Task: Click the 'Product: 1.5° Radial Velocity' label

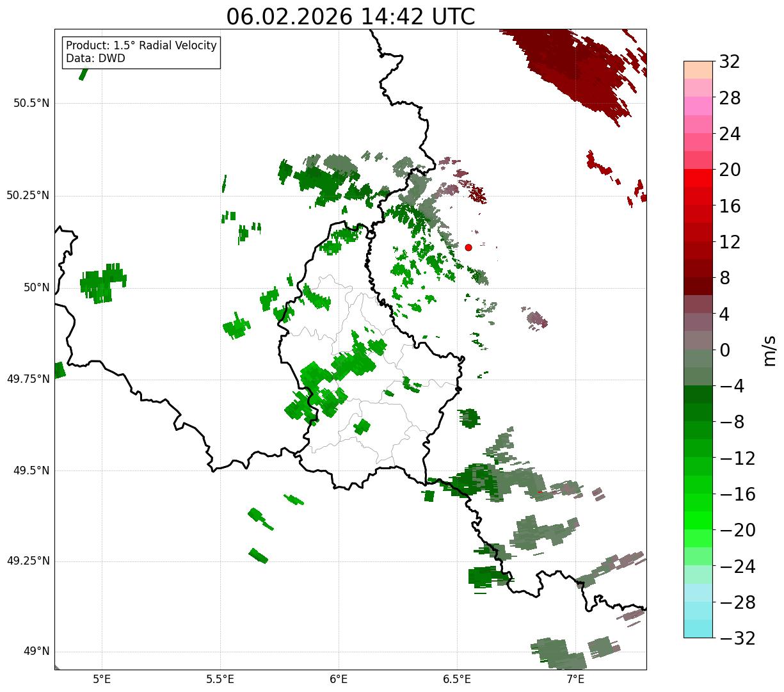Action: tap(141, 46)
